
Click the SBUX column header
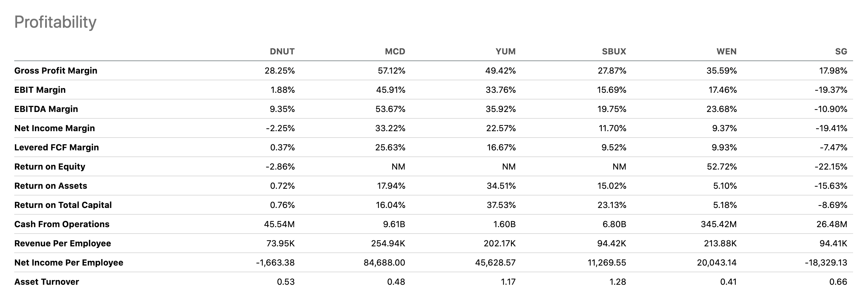tap(614, 52)
